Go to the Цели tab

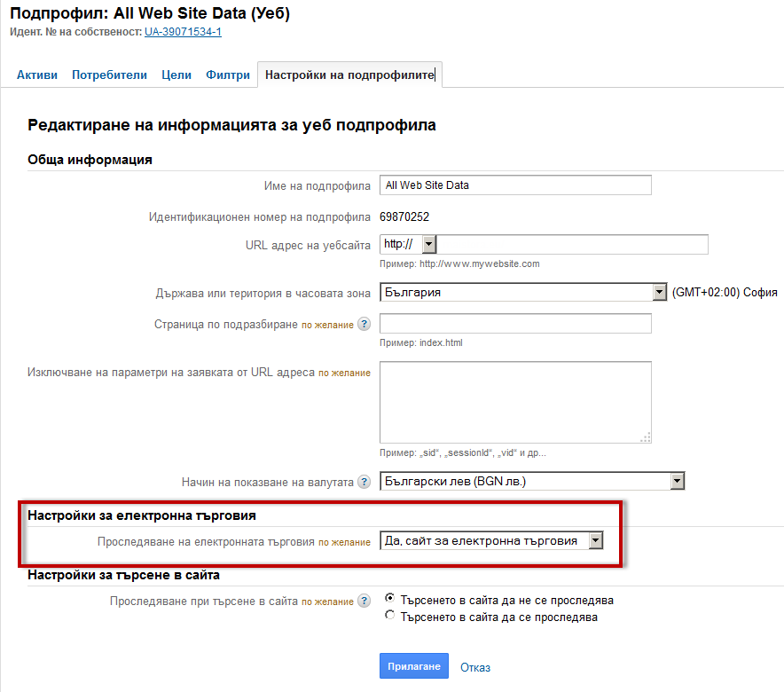tap(176, 75)
